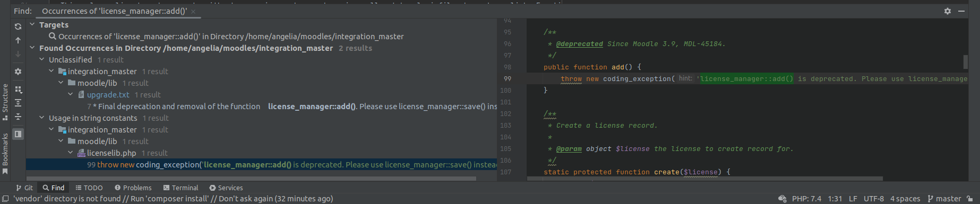Close the 'Occurrences of license_manager::add()' tab
Image resolution: width=980 pixels, height=204 pixels.
(193, 11)
